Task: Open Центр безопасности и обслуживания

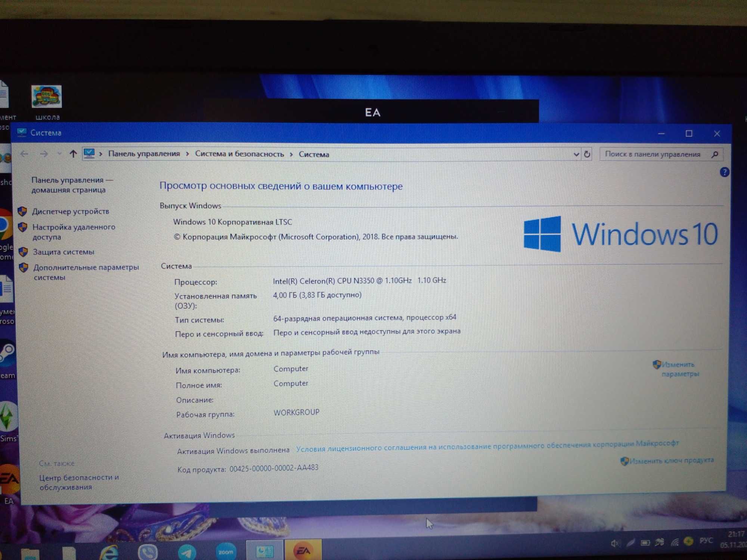Action: click(x=79, y=482)
